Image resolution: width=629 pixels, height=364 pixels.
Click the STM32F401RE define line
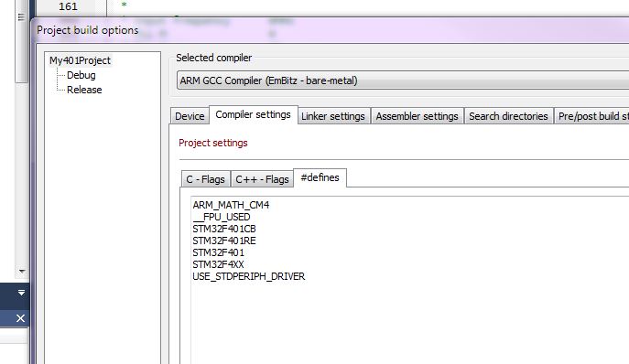point(223,241)
